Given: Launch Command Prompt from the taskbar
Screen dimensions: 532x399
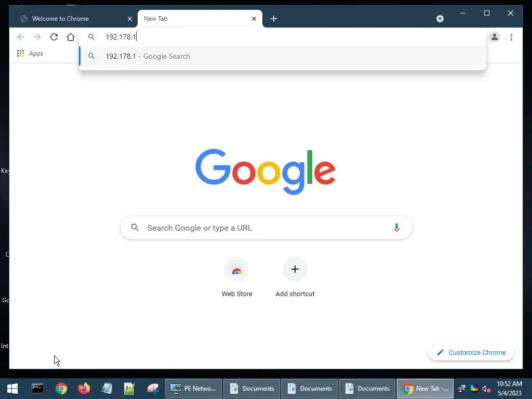Looking at the screenshot, I should [x=37, y=389].
